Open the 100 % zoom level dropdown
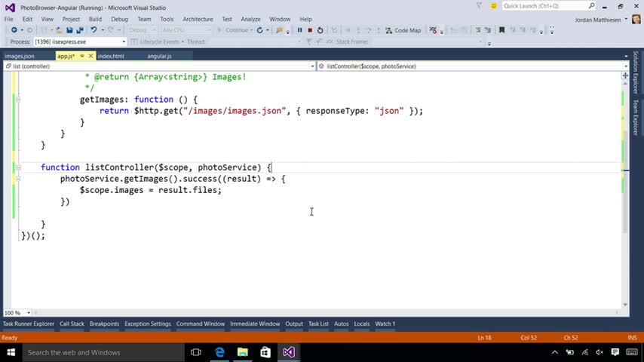The width and height of the screenshot is (644, 362). tap(29, 313)
